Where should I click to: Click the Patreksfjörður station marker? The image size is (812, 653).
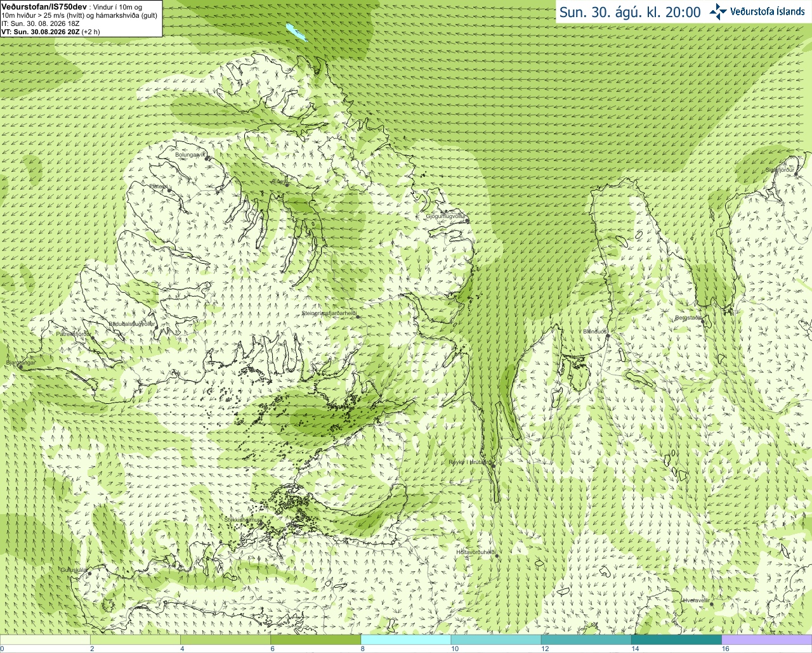click(93, 337)
